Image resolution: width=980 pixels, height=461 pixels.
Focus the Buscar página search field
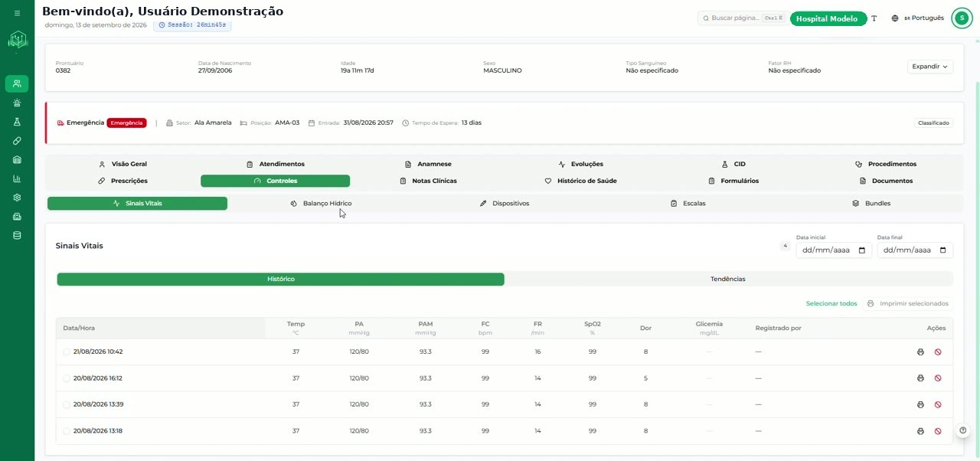coord(741,18)
